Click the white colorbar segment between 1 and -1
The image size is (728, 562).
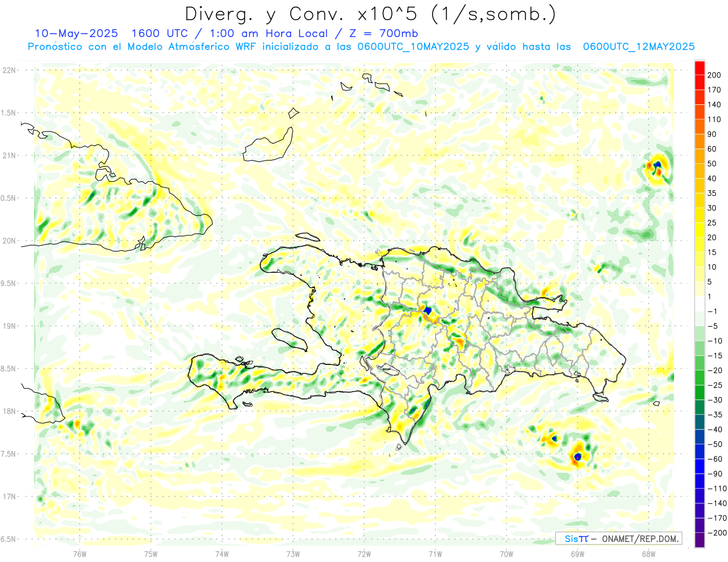[x=699, y=304]
